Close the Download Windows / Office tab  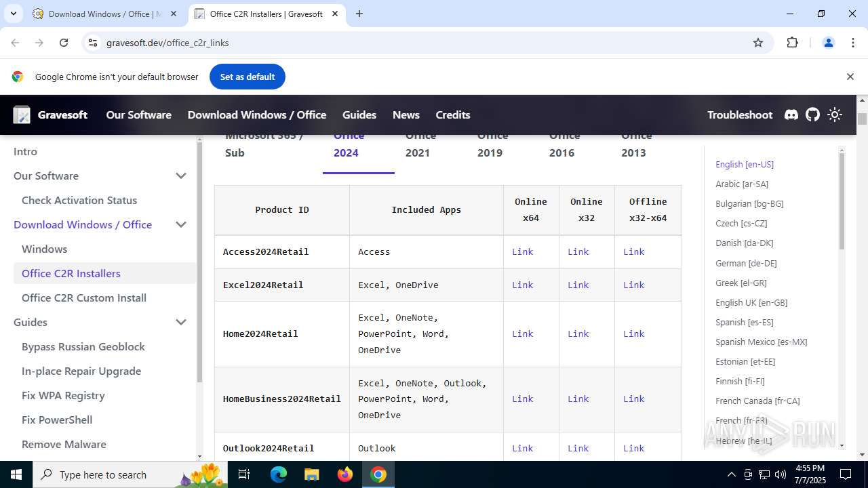click(174, 14)
